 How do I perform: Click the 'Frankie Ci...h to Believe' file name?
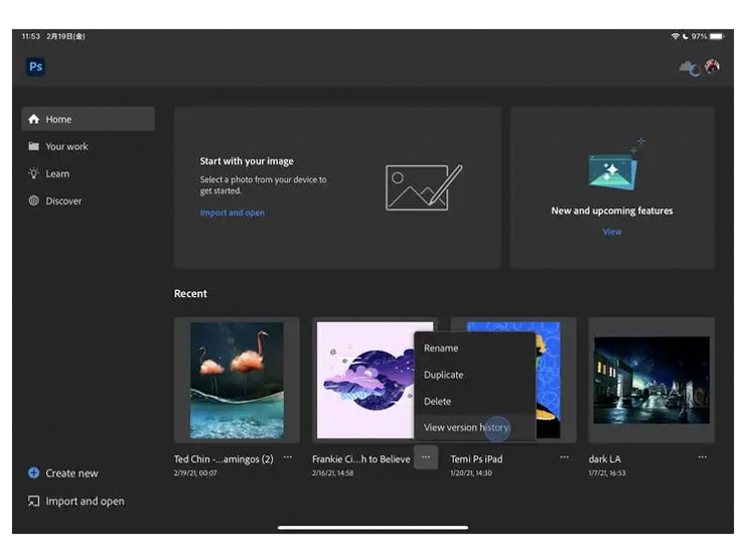362,459
